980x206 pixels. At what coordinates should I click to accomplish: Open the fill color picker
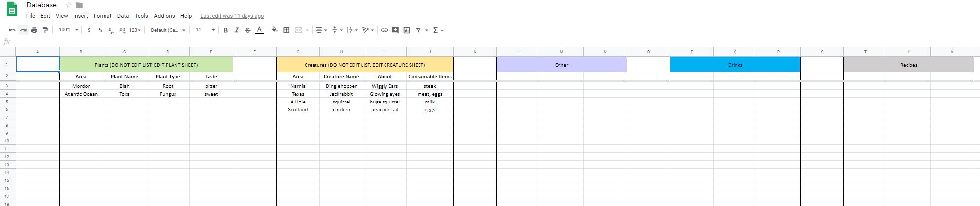pos(275,30)
